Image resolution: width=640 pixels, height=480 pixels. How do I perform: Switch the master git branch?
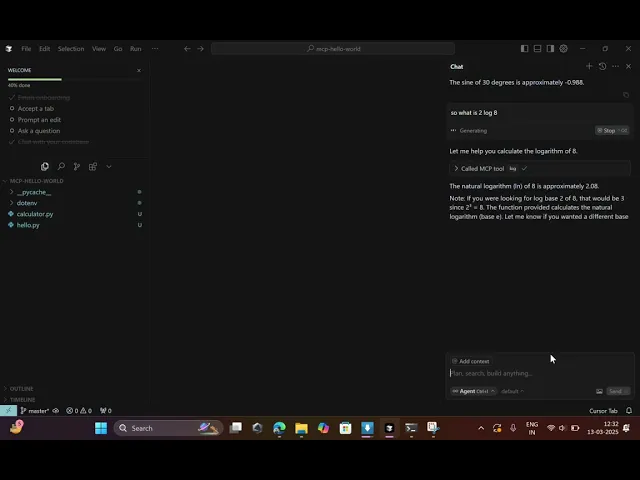pyautogui.click(x=35, y=411)
